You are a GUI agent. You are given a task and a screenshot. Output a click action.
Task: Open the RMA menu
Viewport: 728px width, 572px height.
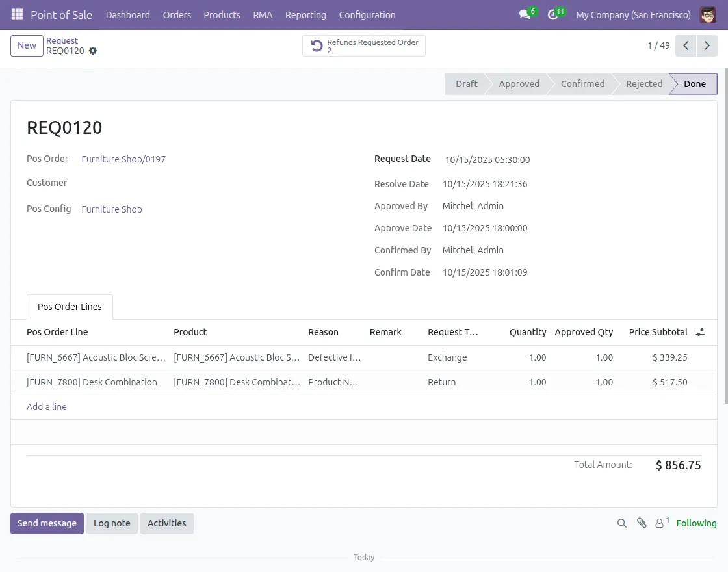(263, 14)
